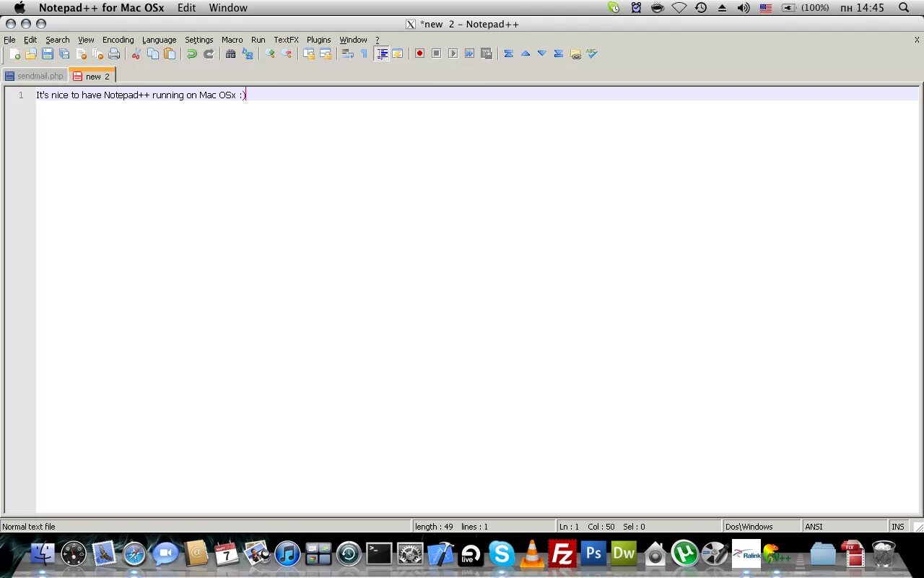Click the Dos\Windows line-ending status field
The image size is (924, 578).
(761, 527)
